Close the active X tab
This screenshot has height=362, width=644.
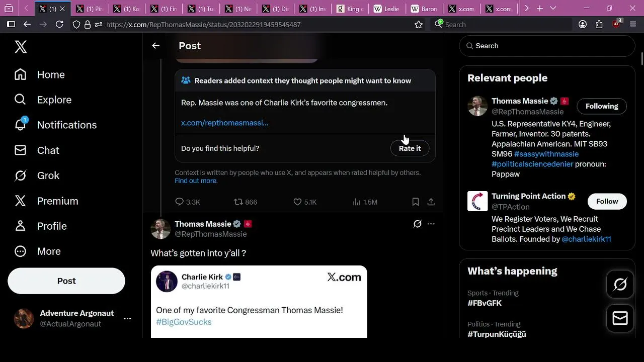point(62,9)
